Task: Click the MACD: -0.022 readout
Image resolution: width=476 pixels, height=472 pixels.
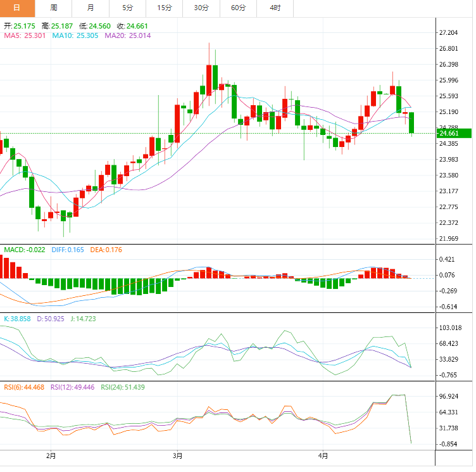Action: (x=24, y=250)
